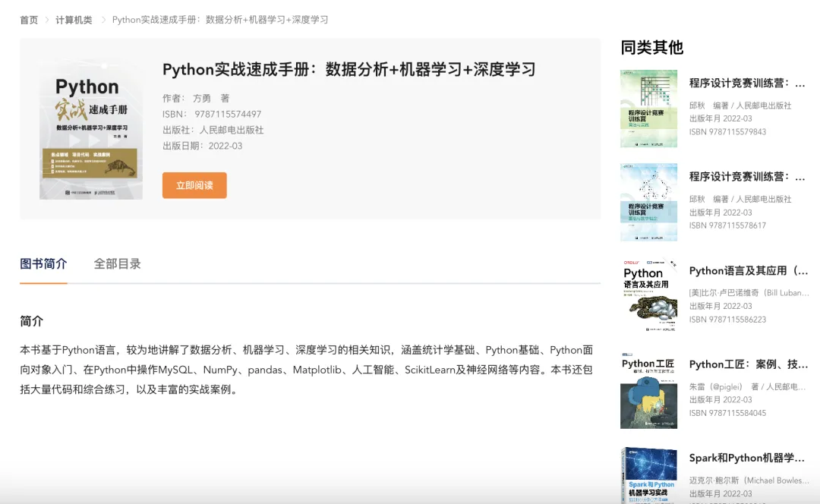The height and width of the screenshot is (504, 820).
Task: Go to 首页 in the breadcrumb
Action: (x=29, y=20)
